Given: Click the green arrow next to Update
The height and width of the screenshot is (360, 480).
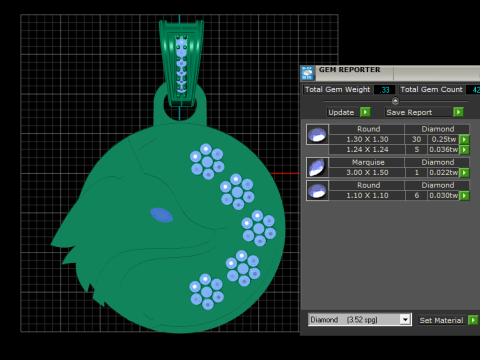Looking at the screenshot, I should coord(365,112).
